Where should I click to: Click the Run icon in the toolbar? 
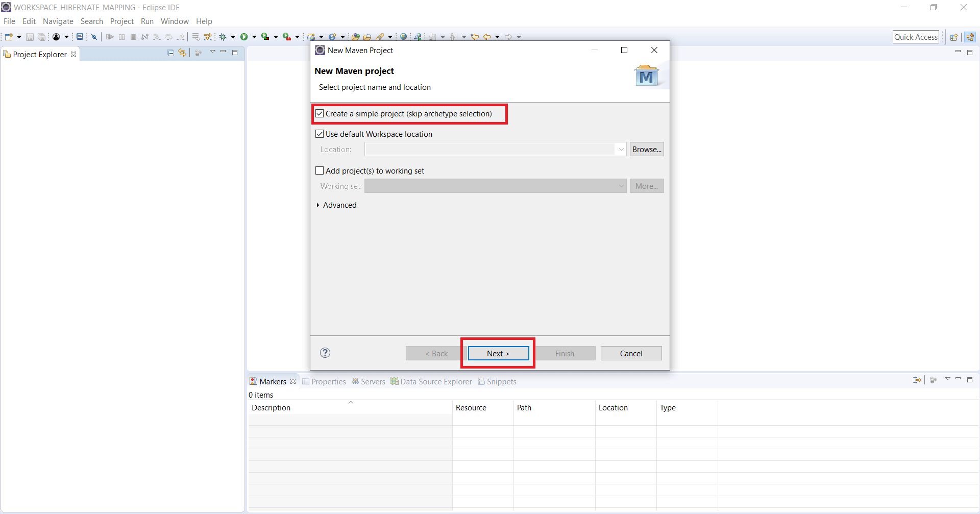click(x=245, y=36)
